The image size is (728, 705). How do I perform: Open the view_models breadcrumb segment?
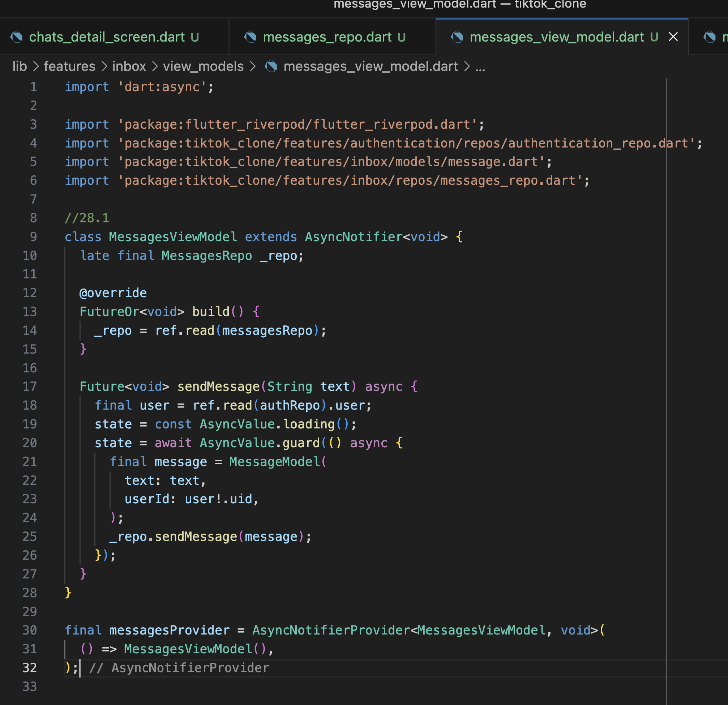[203, 67]
